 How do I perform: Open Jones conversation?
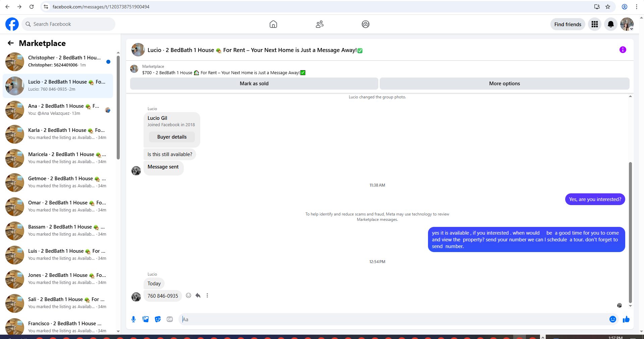pos(58,279)
